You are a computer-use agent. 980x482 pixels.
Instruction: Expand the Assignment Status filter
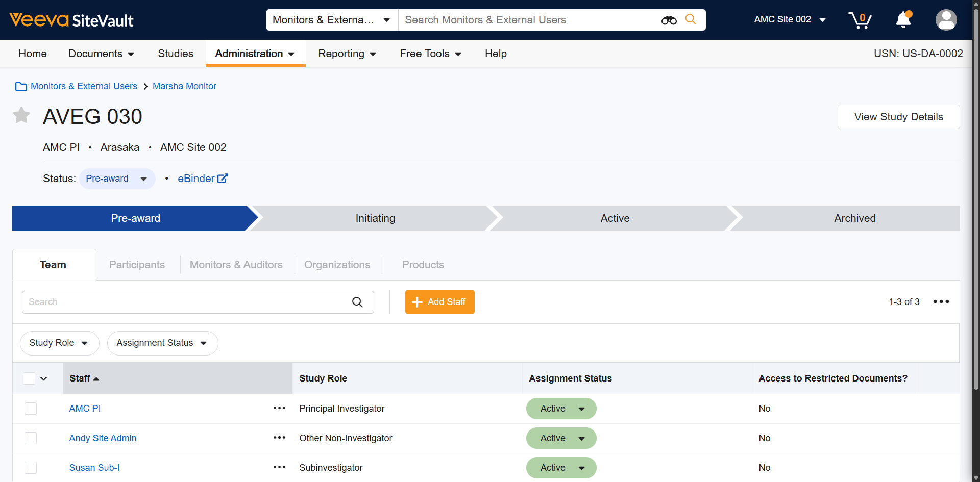[x=162, y=343]
